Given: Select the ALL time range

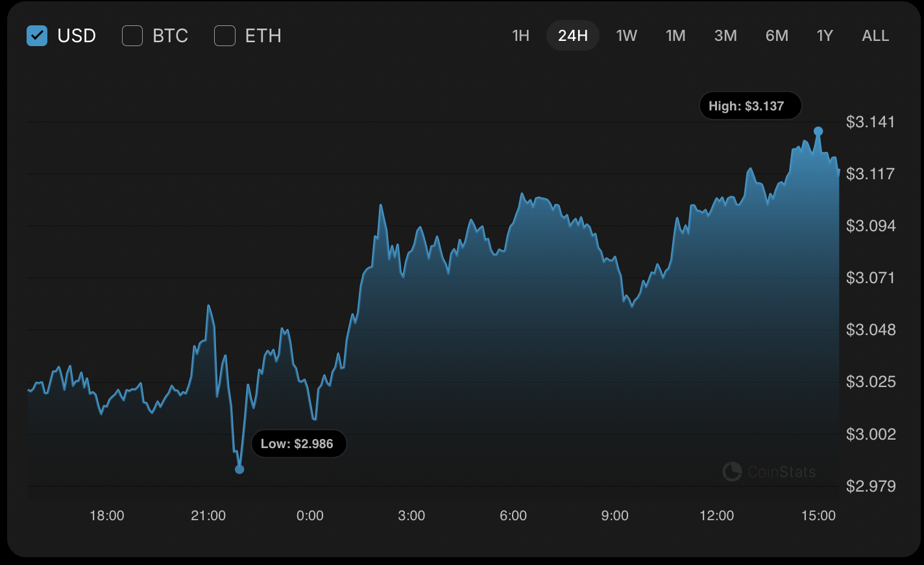Looking at the screenshot, I should point(875,36).
